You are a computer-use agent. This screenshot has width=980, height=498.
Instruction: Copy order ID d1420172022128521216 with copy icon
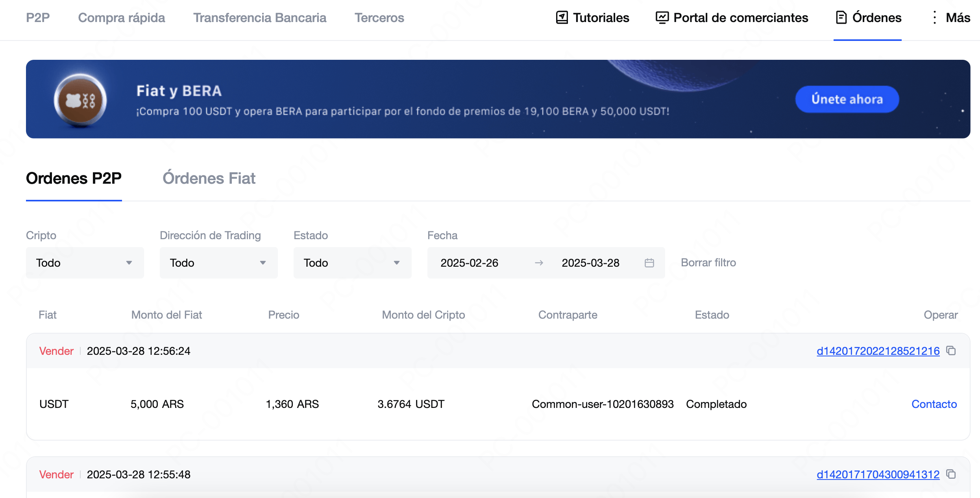[x=951, y=350]
